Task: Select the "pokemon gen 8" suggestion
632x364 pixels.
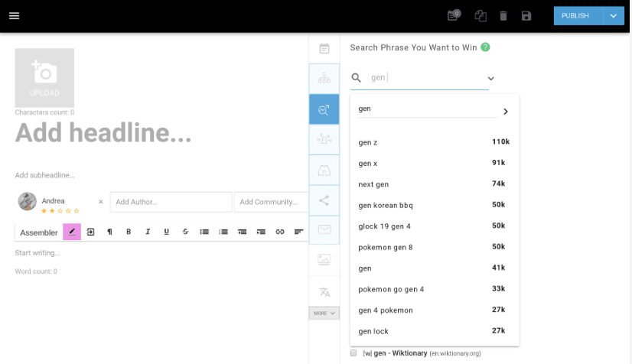Action: (386, 247)
